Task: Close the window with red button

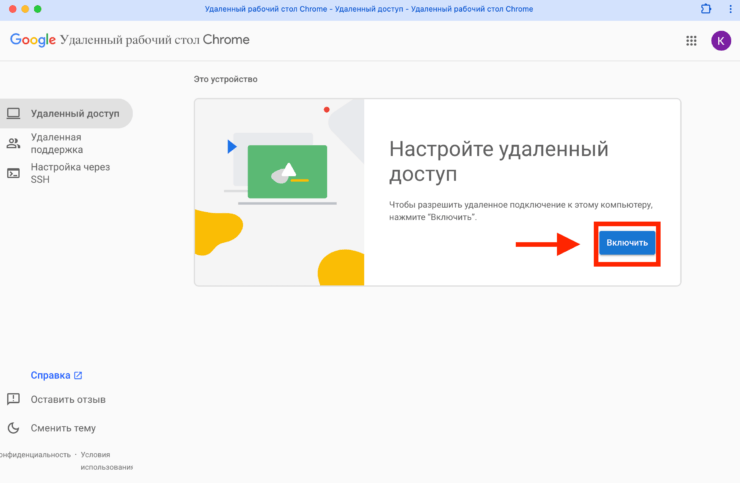Action: click(13, 9)
